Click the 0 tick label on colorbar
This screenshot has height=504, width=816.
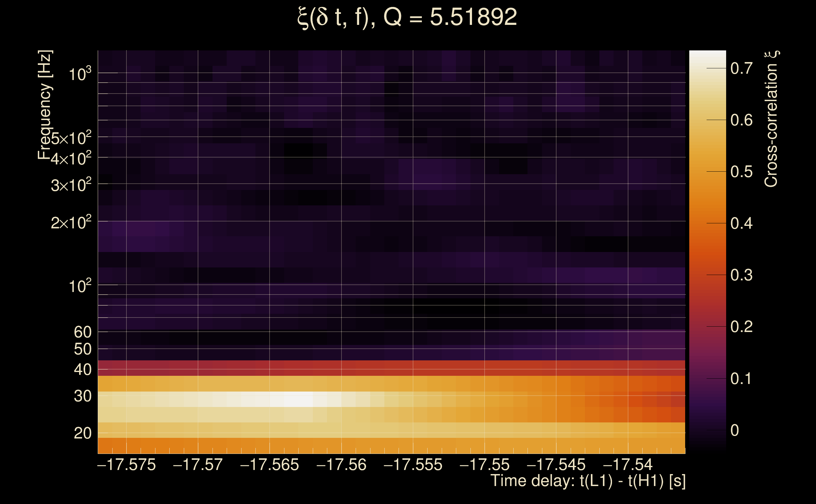click(735, 430)
